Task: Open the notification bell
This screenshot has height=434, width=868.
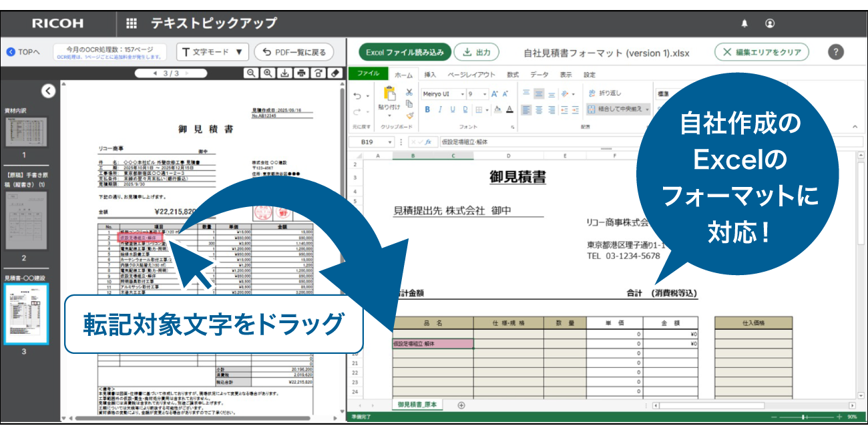Action: coord(744,23)
